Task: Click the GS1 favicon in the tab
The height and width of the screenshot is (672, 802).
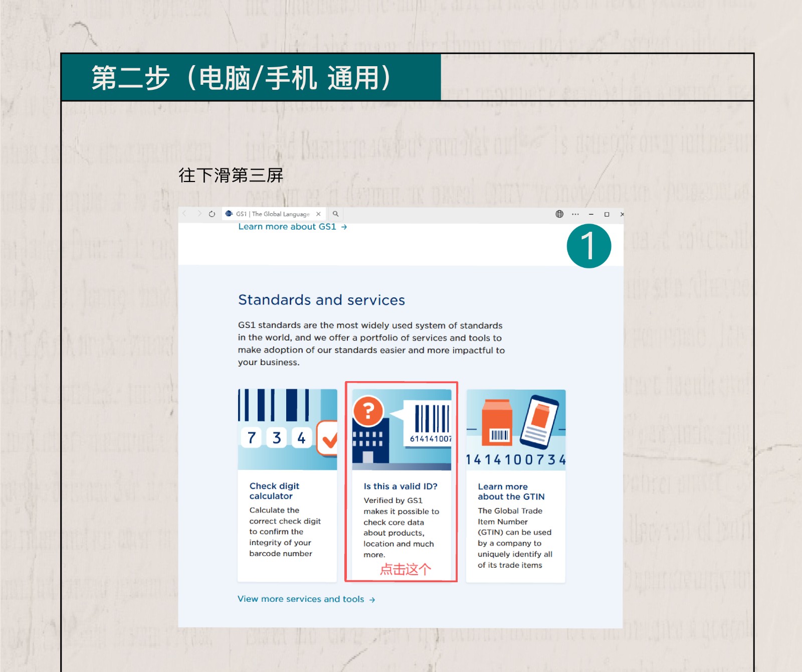Action: [x=229, y=214]
